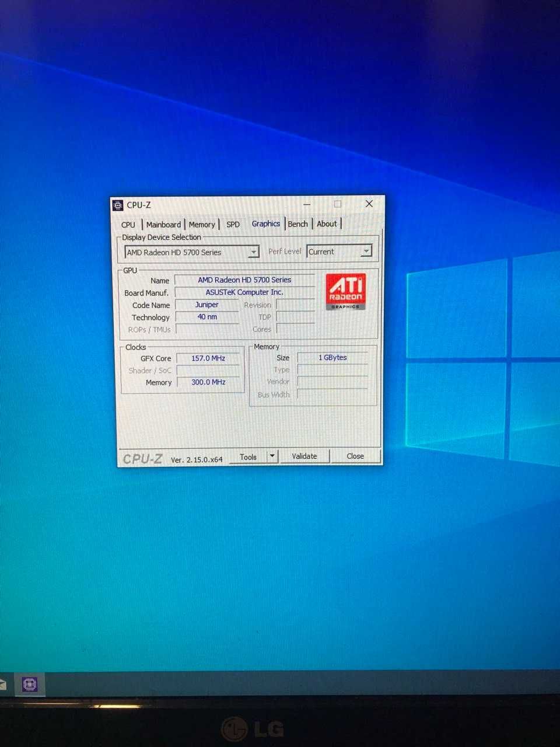
Task: Click the Revision field box
Action: pyautogui.click(x=296, y=305)
